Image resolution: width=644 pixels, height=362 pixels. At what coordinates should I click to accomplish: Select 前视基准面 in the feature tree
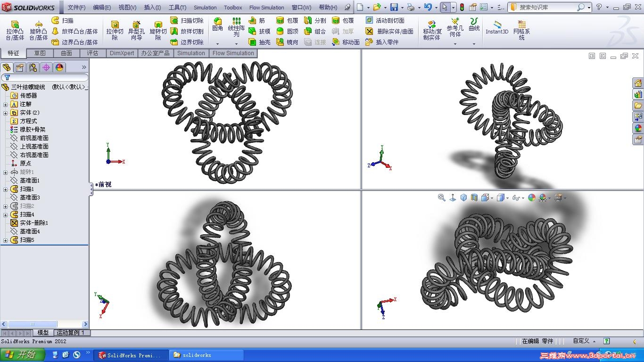(x=34, y=138)
